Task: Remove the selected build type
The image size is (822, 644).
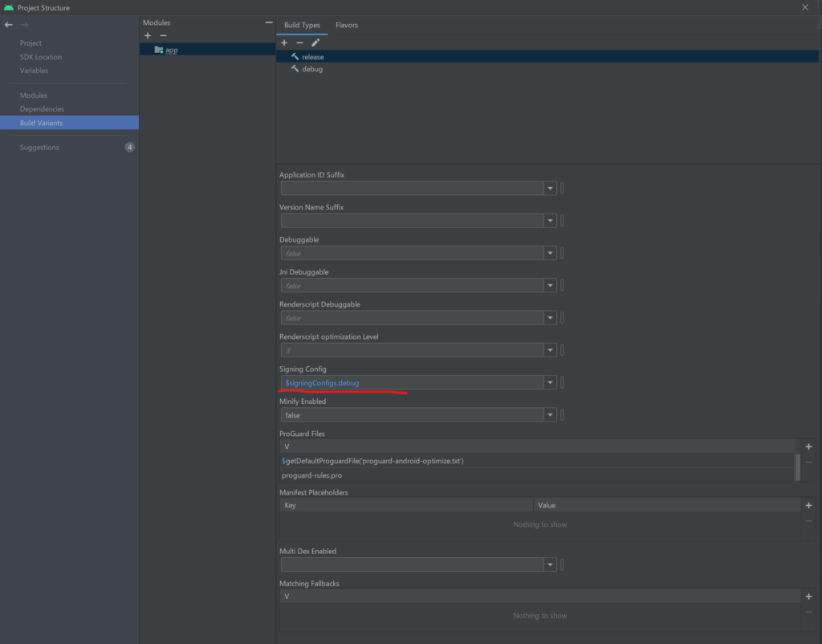Action: point(299,43)
